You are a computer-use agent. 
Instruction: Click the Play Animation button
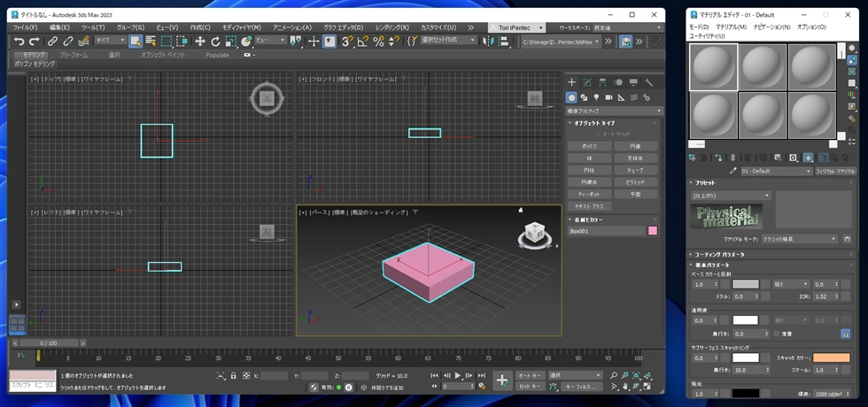(459, 375)
